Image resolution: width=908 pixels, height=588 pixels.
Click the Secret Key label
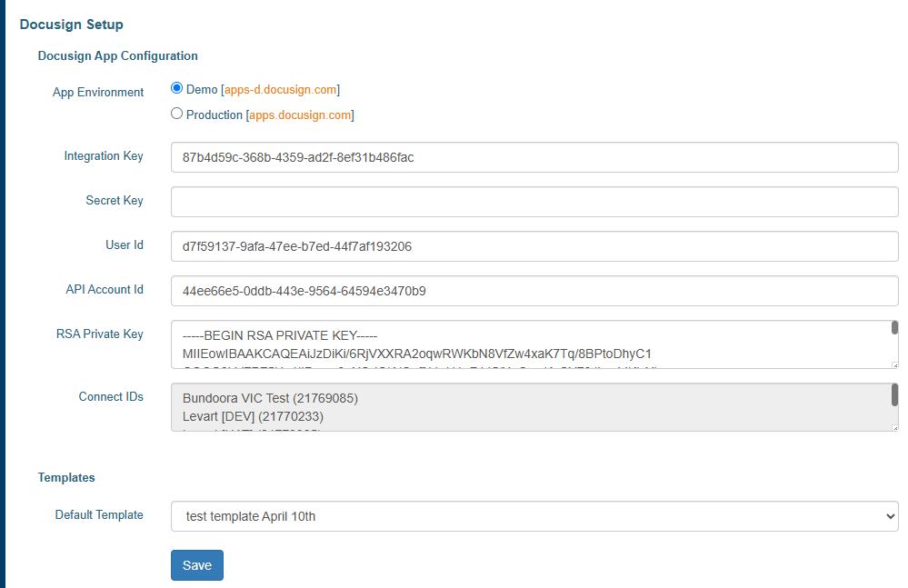pos(115,200)
